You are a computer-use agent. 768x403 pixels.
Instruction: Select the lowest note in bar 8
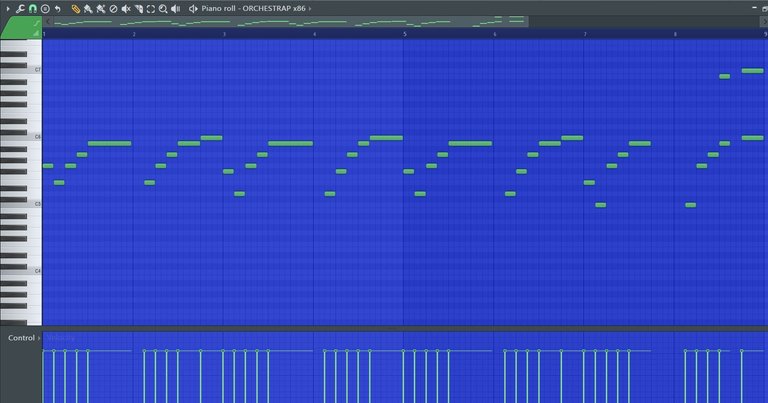coord(691,205)
